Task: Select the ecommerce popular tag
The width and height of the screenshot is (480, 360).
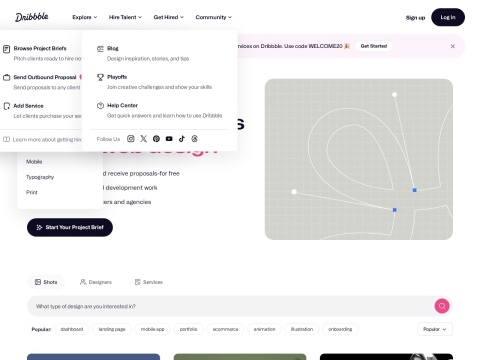Action: click(x=225, y=329)
